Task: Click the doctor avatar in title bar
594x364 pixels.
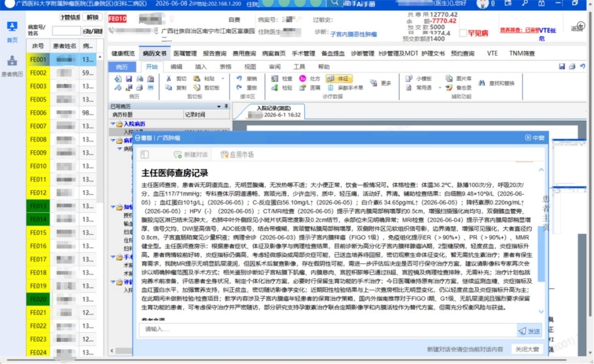Action: coord(482,4)
